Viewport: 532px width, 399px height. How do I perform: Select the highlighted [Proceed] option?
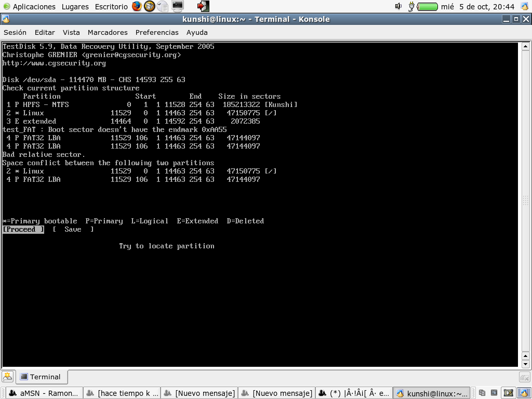pos(23,229)
